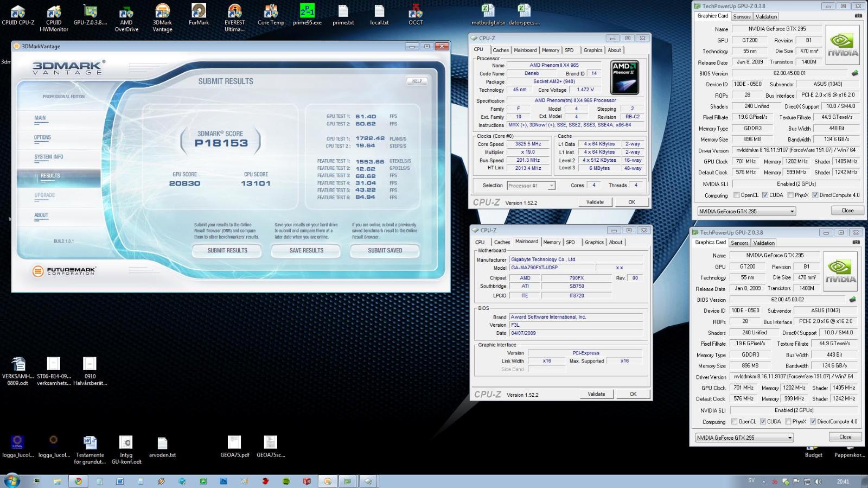The height and width of the screenshot is (488, 868).
Task: Click SAVE RESULTS button in 3DMark Vantage
Action: point(306,251)
